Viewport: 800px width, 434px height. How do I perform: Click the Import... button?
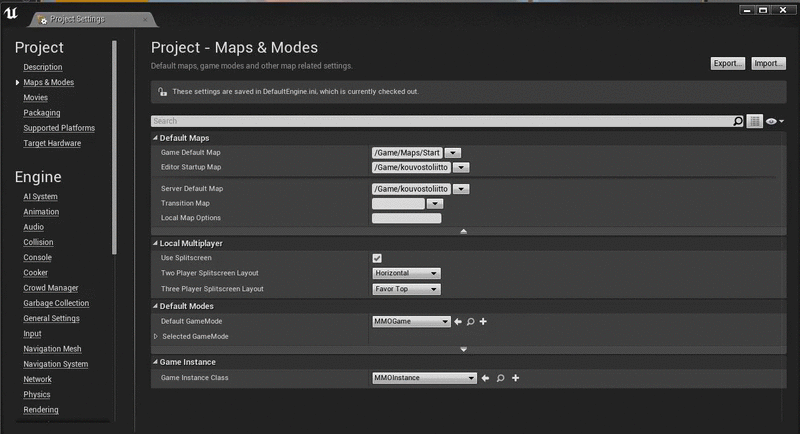[768, 63]
